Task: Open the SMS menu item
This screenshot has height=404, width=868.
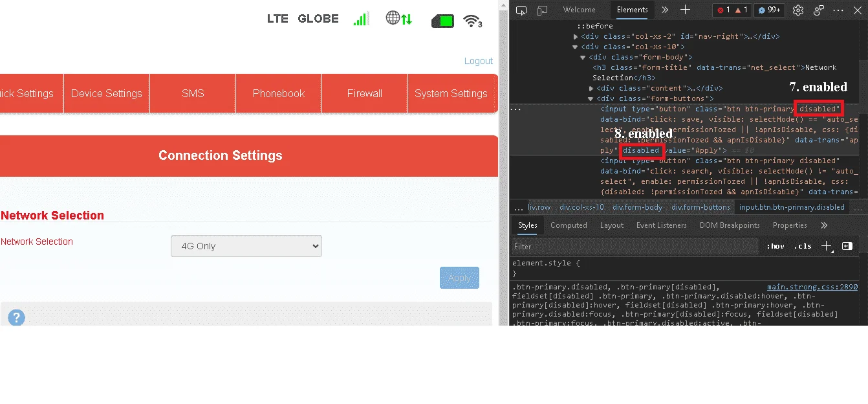Action: (193, 93)
